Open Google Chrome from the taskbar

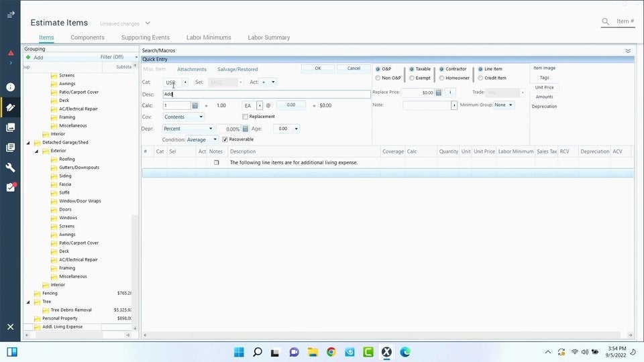331,352
